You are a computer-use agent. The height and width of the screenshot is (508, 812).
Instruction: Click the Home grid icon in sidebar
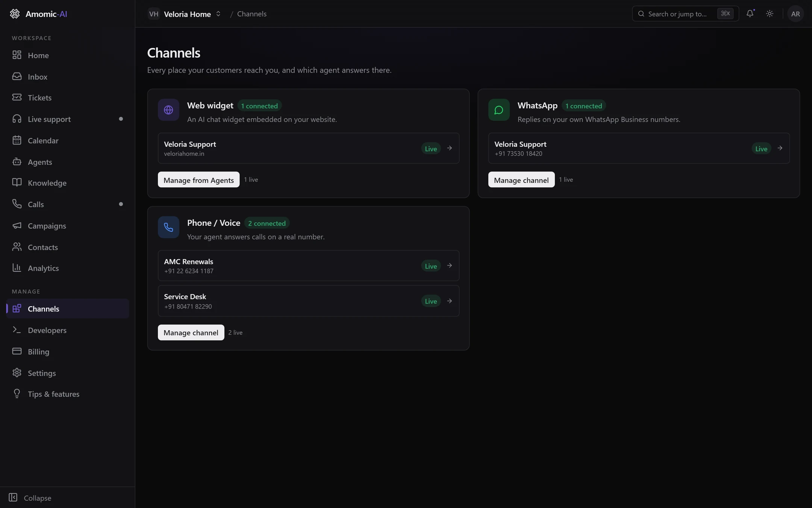click(17, 55)
